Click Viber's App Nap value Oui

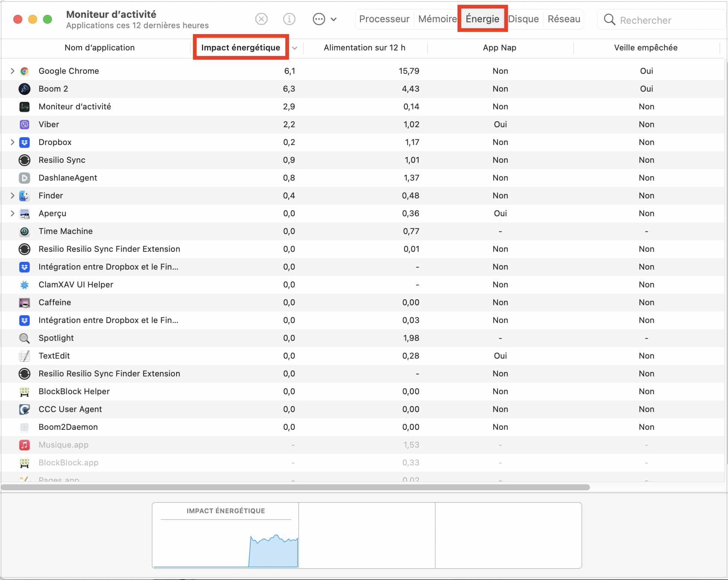pos(500,124)
